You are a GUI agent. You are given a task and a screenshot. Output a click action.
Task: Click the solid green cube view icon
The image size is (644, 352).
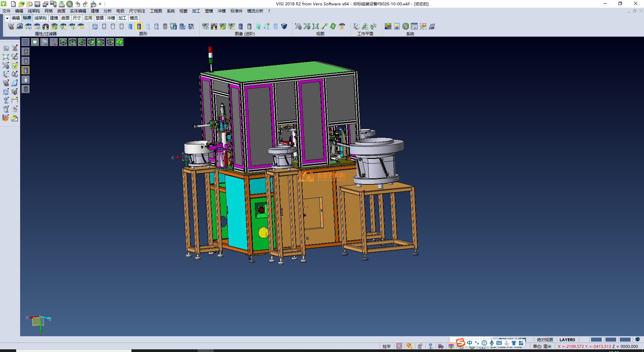[x=119, y=42]
